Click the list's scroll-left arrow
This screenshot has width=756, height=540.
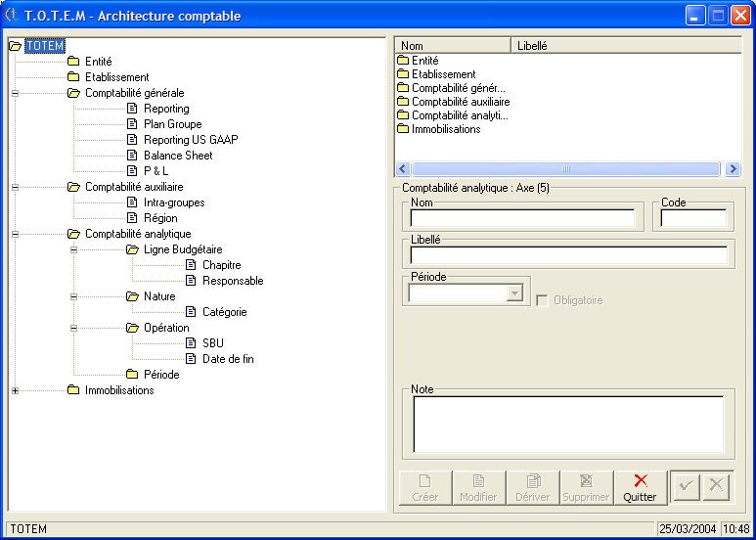(403, 168)
